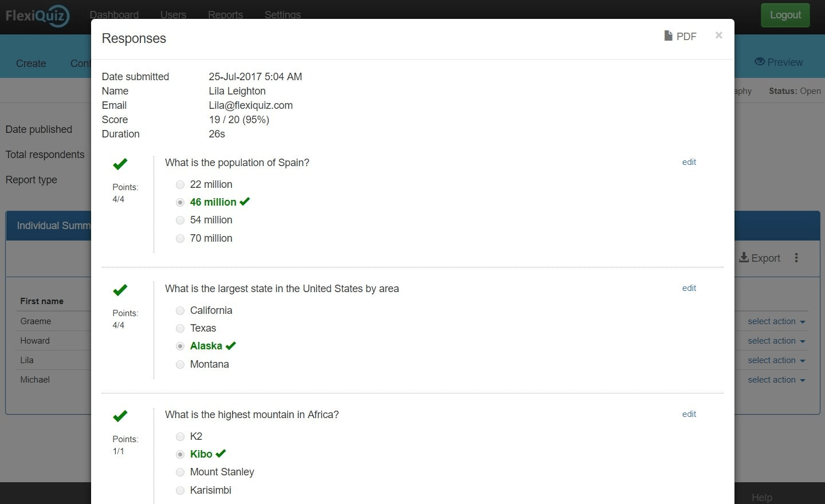Click the Preview eye icon
Screen dimensions: 825x504
point(760,62)
